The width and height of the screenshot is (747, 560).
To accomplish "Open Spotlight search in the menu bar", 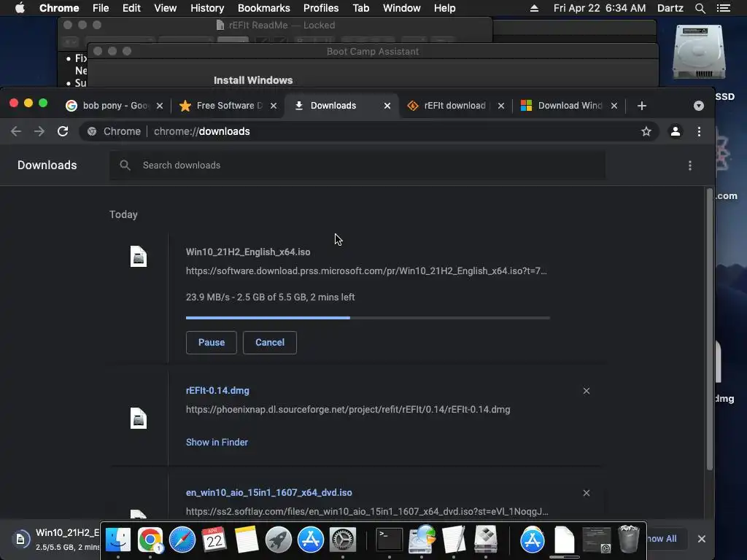I will pos(700,8).
